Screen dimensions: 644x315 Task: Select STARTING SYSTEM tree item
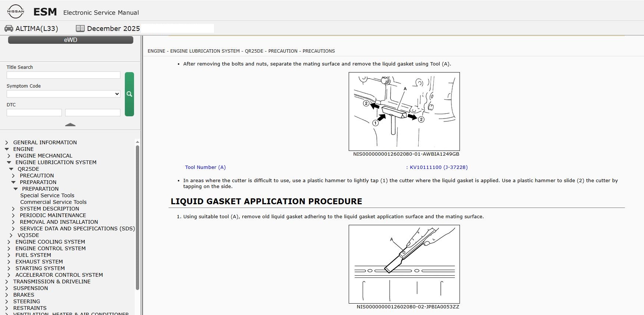pos(40,268)
